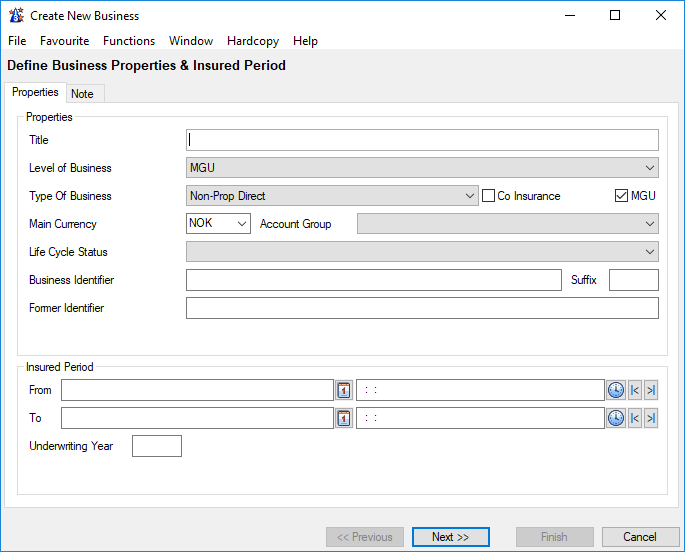
Task: Click into the Business Identifier field
Action: click(373, 280)
